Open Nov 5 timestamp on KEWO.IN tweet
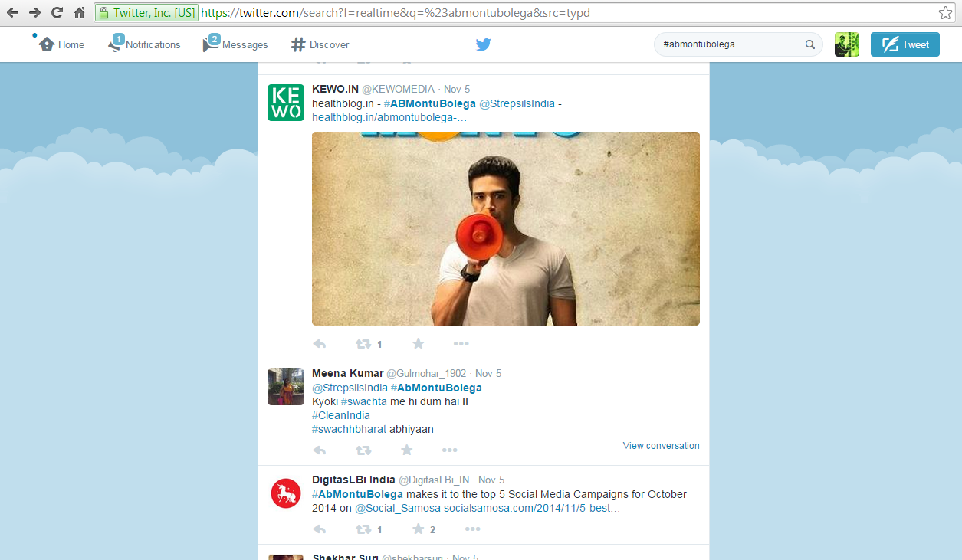This screenshot has width=962, height=560. pos(457,89)
